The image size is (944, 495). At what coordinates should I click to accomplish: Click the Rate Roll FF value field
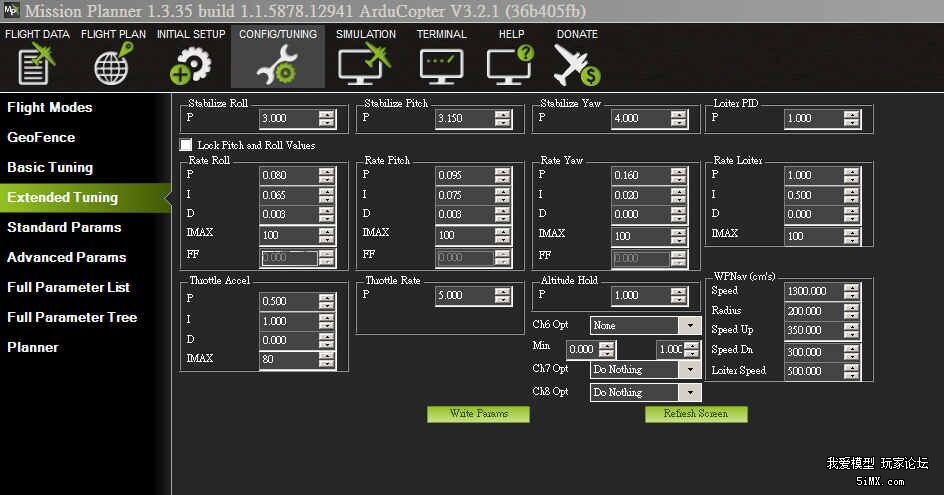coord(289,258)
